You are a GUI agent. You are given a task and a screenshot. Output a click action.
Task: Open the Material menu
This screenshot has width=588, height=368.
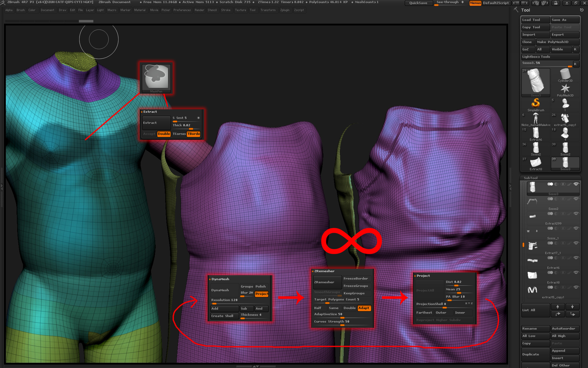pos(140,10)
